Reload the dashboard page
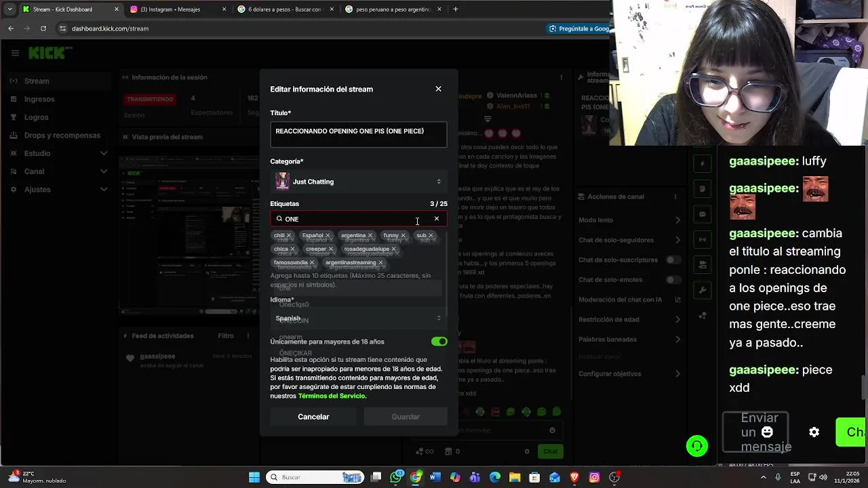Image resolution: width=868 pixels, height=488 pixels. (x=43, y=28)
